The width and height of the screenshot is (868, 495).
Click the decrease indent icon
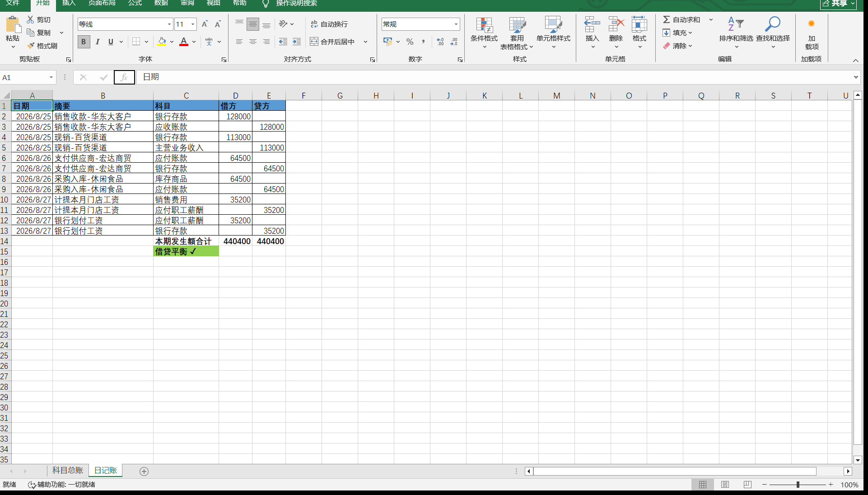(x=283, y=42)
